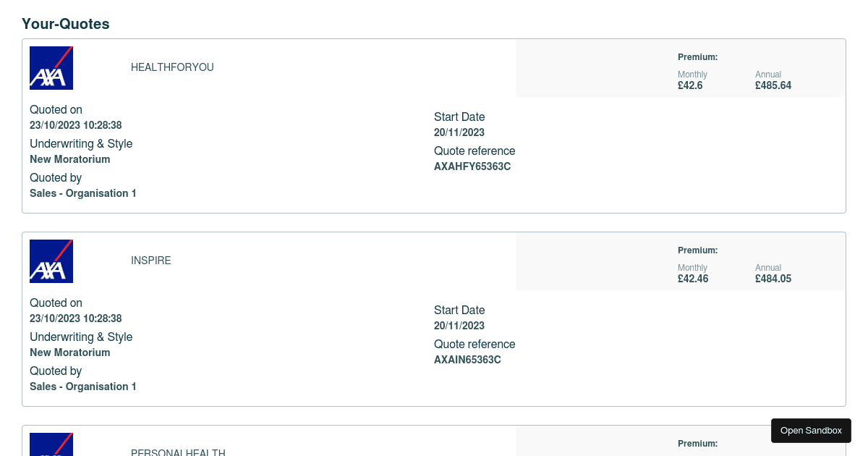Click the £42.6 monthly premium
Screen dimensions: 868x456
point(690,85)
